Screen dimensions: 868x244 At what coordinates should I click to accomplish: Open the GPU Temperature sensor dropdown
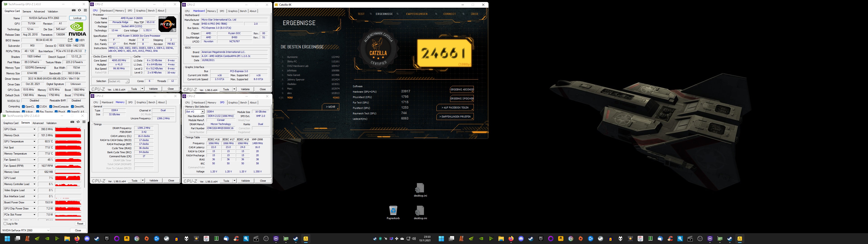pyautogui.click(x=34, y=142)
